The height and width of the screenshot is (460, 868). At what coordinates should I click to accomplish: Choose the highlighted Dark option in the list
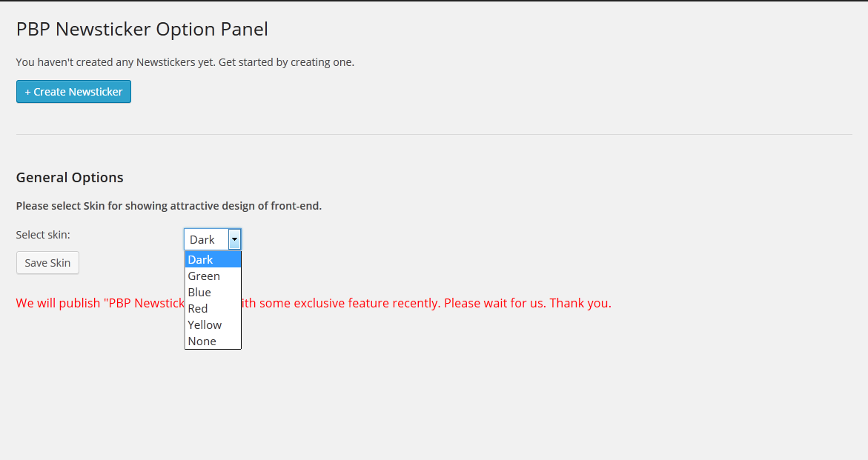point(212,259)
